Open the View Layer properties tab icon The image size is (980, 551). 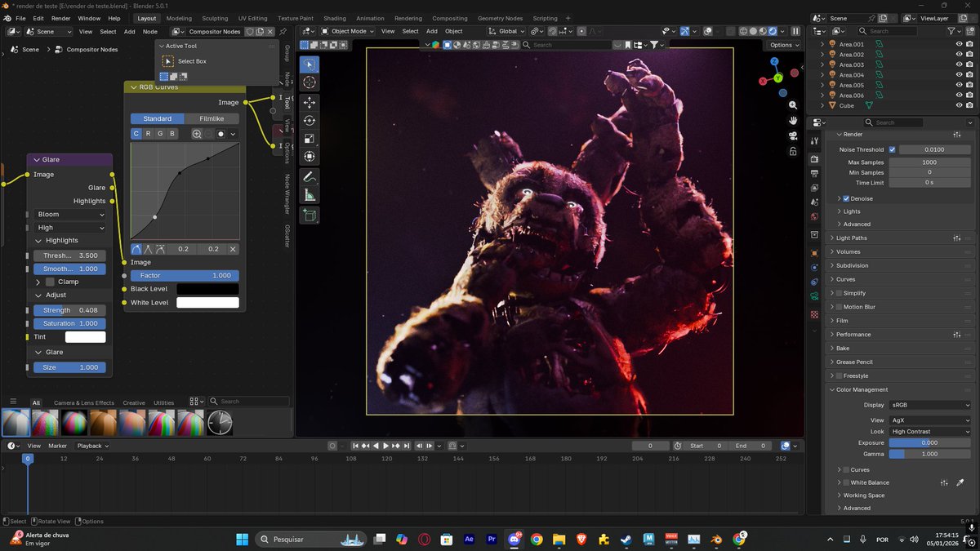(814, 188)
